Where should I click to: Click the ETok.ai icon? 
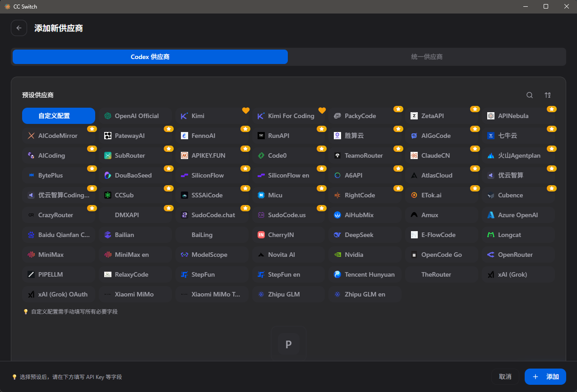point(414,195)
